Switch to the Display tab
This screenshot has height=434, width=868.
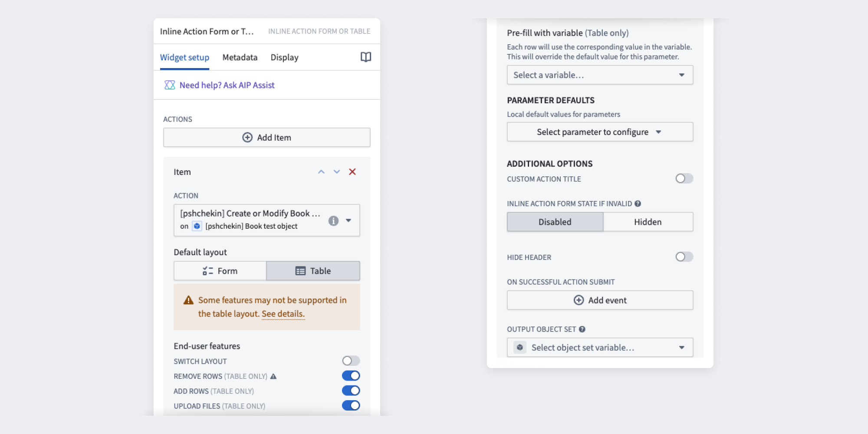(284, 57)
